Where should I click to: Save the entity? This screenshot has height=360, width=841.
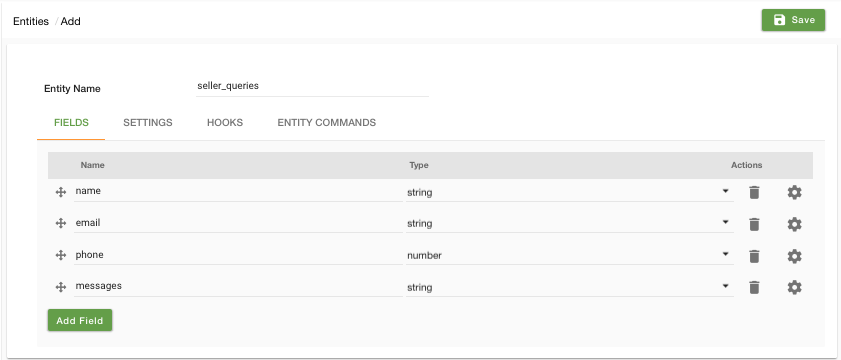point(793,20)
